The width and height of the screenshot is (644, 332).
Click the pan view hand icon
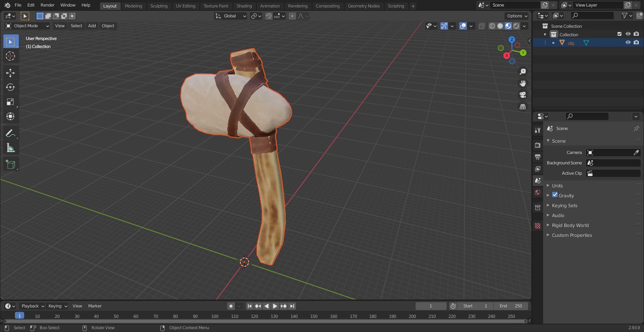(x=522, y=83)
